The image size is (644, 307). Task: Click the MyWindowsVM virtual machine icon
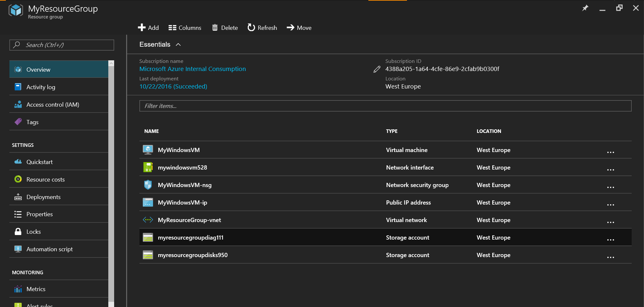click(148, 150)
